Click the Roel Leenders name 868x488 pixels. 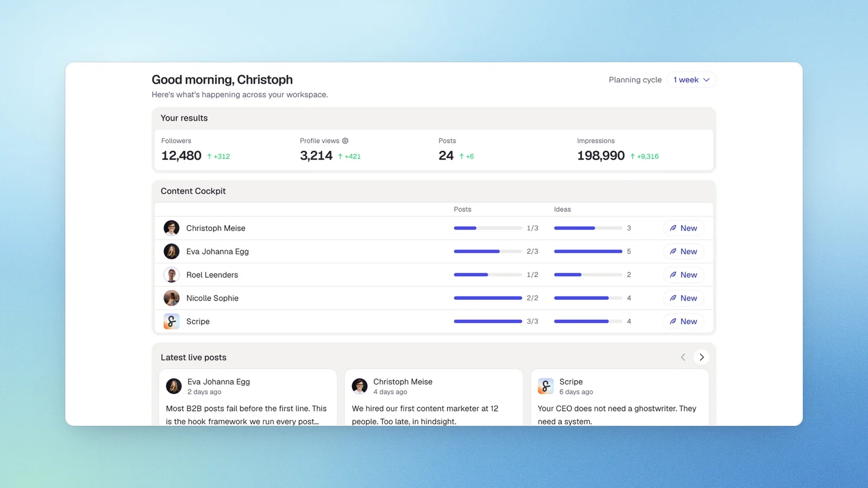tap(212, 275)
